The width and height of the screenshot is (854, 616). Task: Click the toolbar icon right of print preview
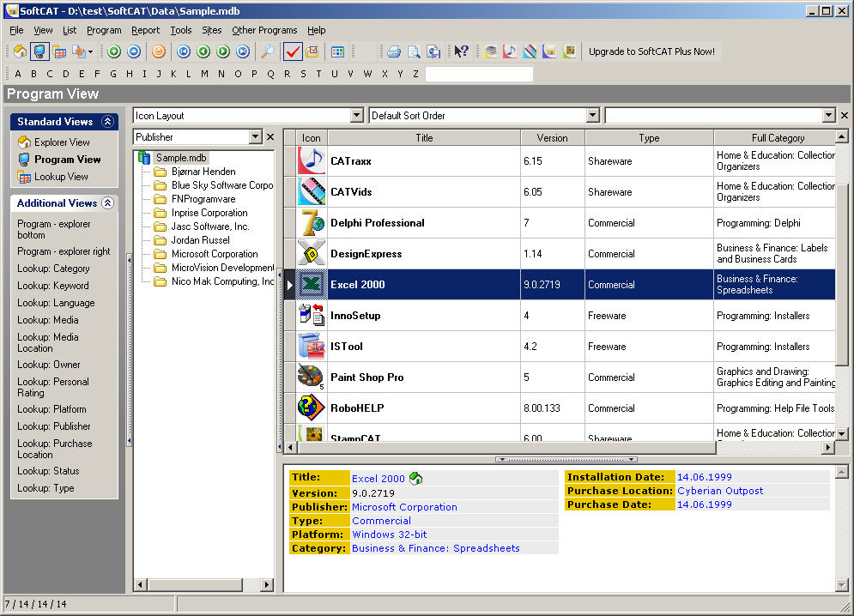pyautogui.click(x=433, y=51)
